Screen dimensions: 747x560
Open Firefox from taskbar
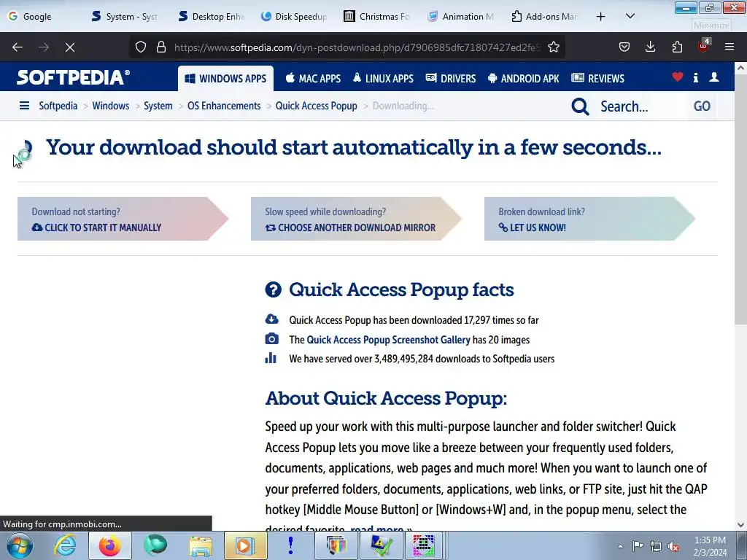(x=109, y=545)
